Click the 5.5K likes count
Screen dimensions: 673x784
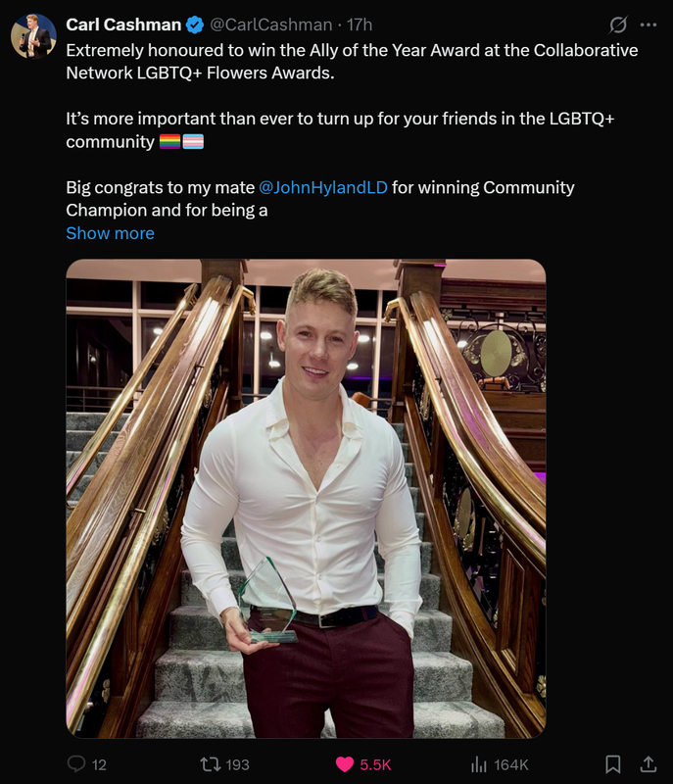tap(375, 764)
